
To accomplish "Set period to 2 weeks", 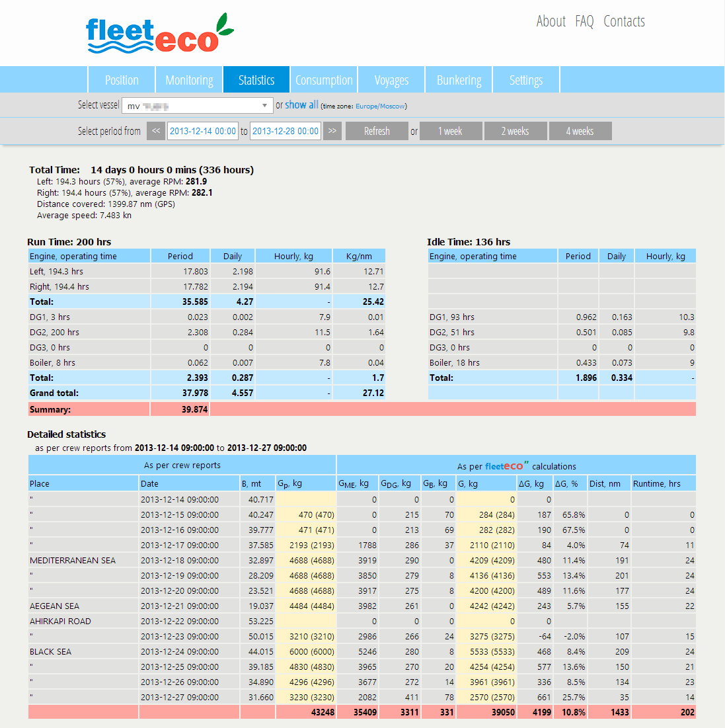I will (515, 131).
